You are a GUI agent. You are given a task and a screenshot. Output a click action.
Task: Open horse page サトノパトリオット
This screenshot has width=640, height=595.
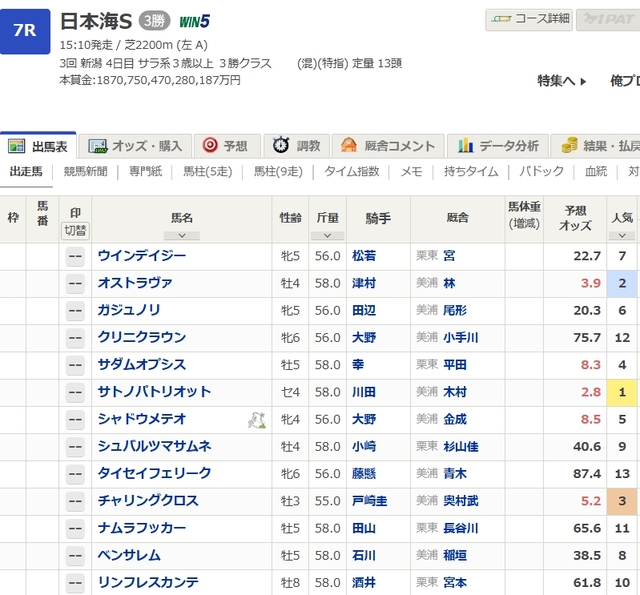coord(154,392)
